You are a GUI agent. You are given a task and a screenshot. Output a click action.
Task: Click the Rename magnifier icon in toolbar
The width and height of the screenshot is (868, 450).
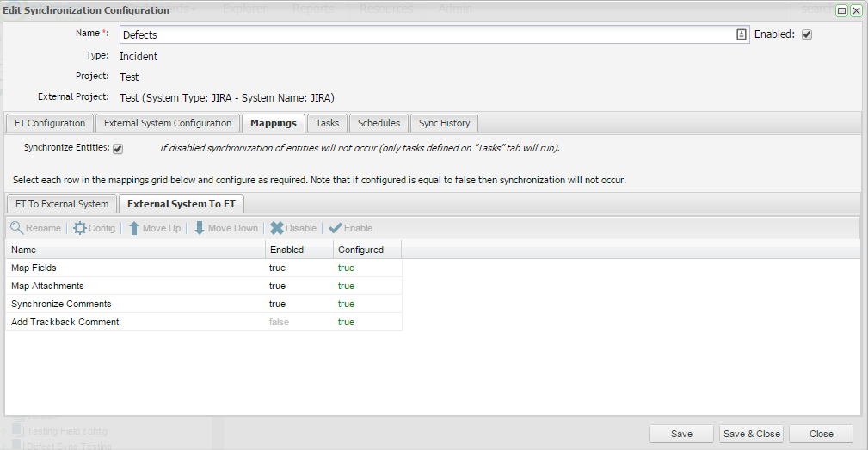click(x=17, y=228)
